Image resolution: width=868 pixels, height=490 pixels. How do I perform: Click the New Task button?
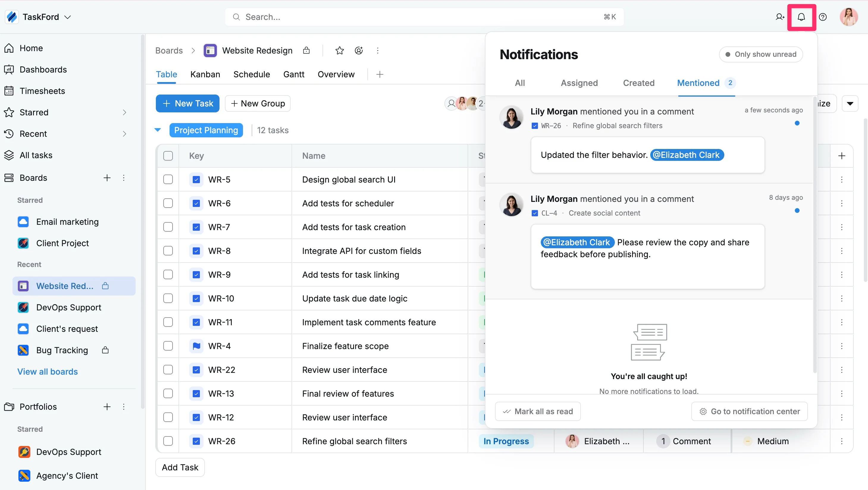[x=187, y=103]
